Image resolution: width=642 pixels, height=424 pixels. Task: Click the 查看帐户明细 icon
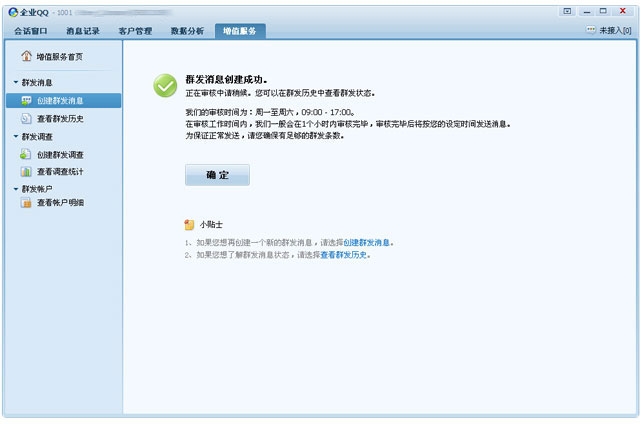click(26, 202)
